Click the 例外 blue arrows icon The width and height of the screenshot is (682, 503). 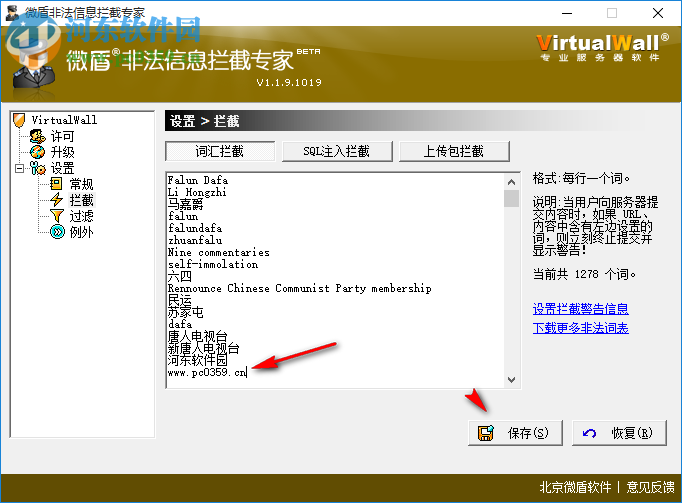(x=57, y=232)
